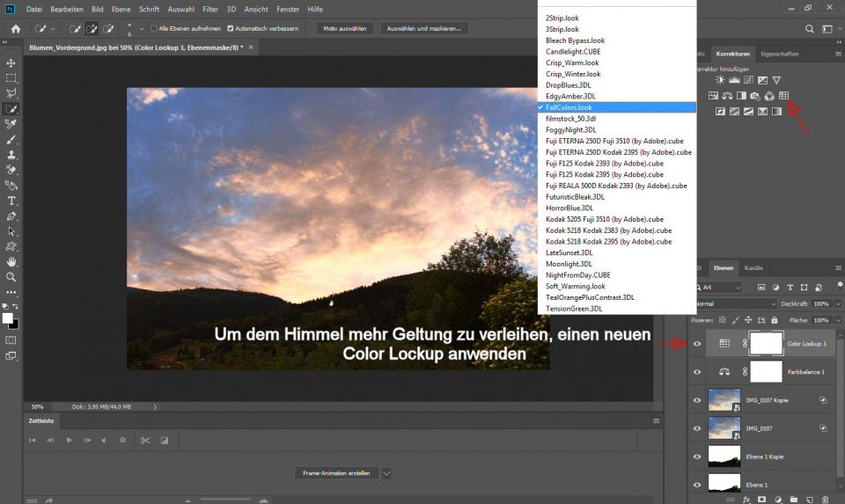The image size is (845, 504).
Task: Click 'Motiv auswählen' button
Action: [344, 28]
